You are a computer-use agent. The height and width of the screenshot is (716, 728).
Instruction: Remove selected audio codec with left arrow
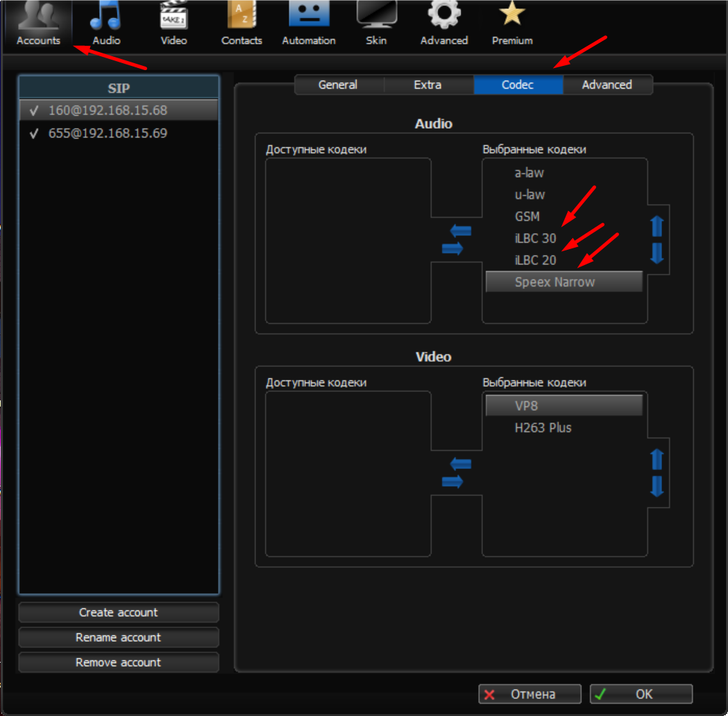[x=461, y=230]
